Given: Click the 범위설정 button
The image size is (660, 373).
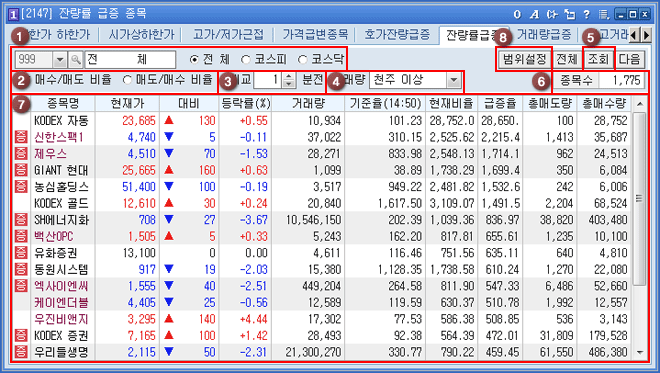Looking at the screenshot, I should tap(524, 59).
